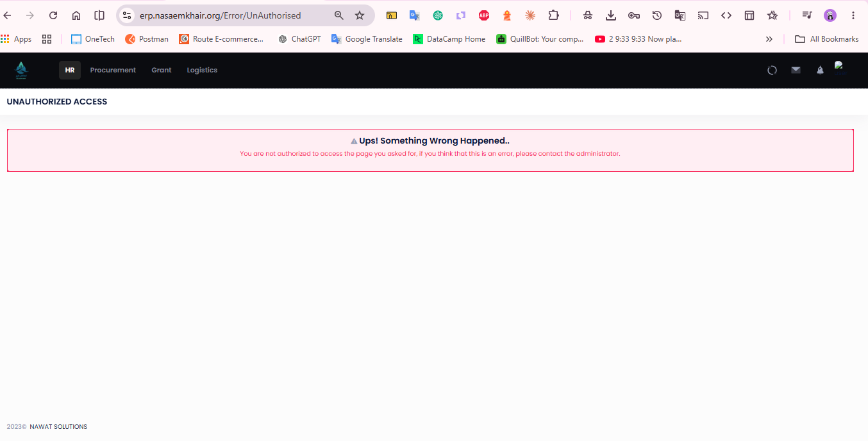The width and height of the screenshot is (868, 441).
Task: Open developer tools code icon
Action: tap(726, 15)
